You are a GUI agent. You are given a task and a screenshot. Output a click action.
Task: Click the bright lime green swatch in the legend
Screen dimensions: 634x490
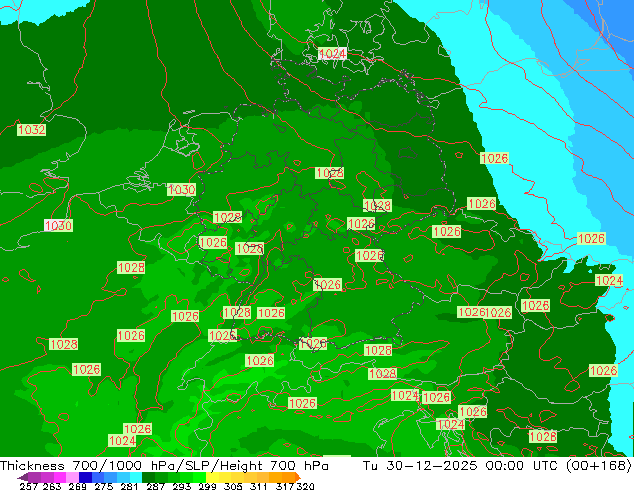click(200, 477)
